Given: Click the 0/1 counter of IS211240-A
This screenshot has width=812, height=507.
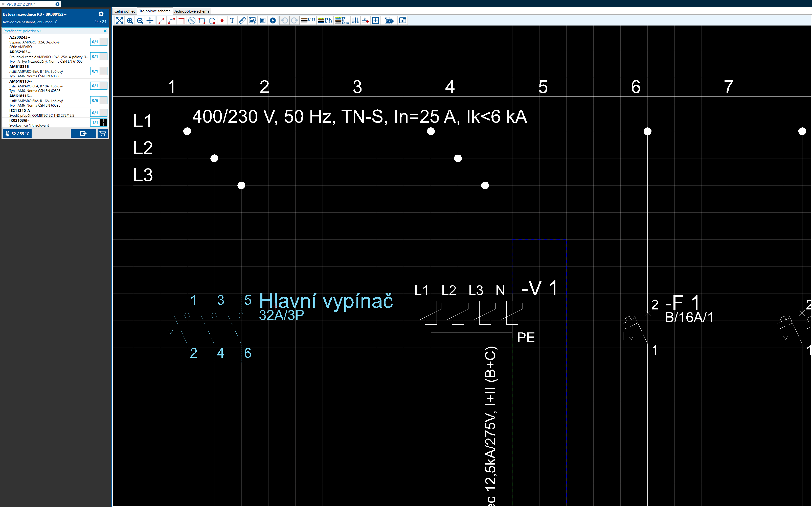Looking at the screenshot, I should tap(95, 113).
